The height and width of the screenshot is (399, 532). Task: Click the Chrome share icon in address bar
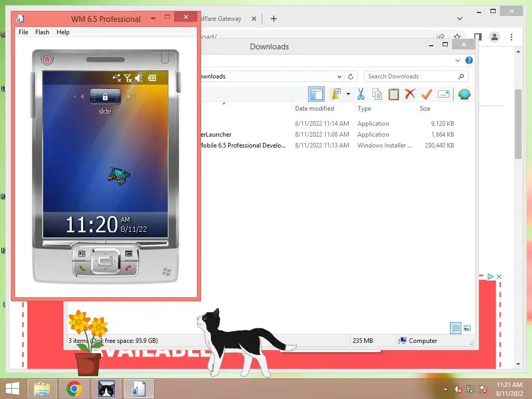pos(441,36)
